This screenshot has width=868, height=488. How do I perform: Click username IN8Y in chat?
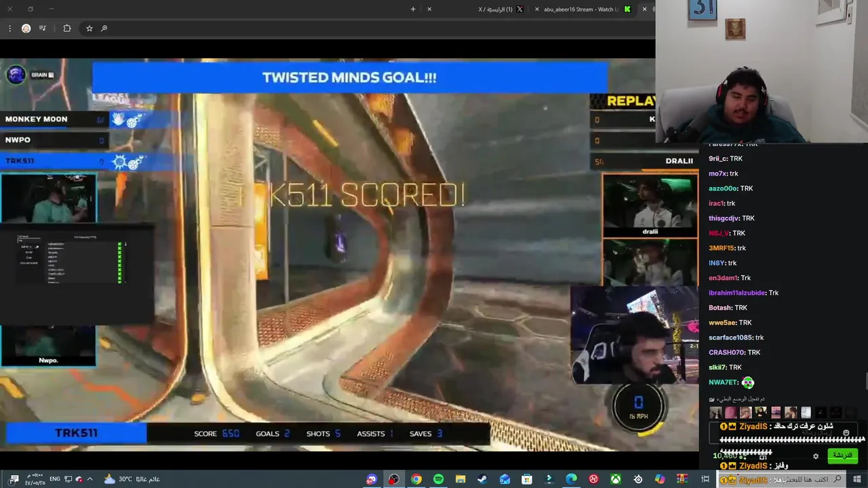point(716,263)
